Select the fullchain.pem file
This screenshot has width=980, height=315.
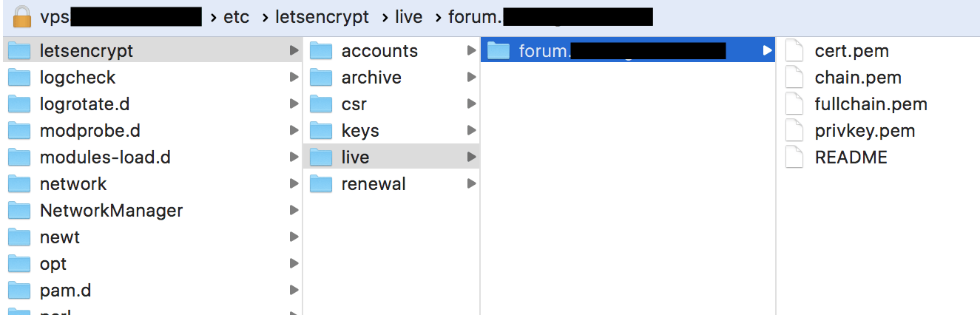(871, 104)
